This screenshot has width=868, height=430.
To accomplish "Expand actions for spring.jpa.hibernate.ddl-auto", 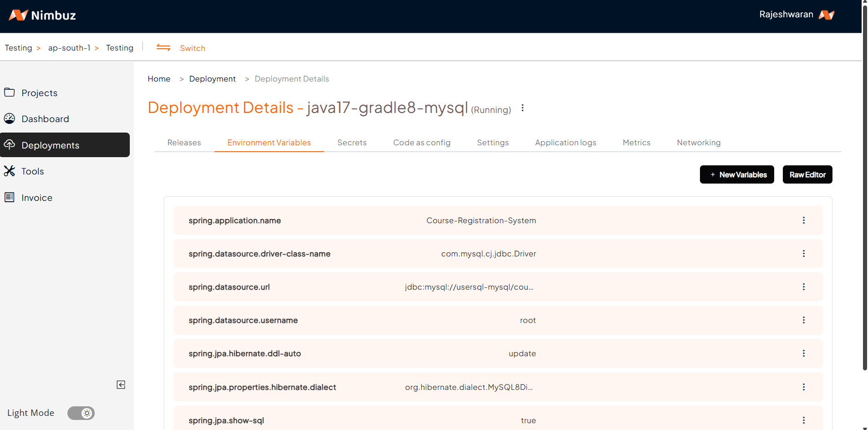I will [803, 353].
